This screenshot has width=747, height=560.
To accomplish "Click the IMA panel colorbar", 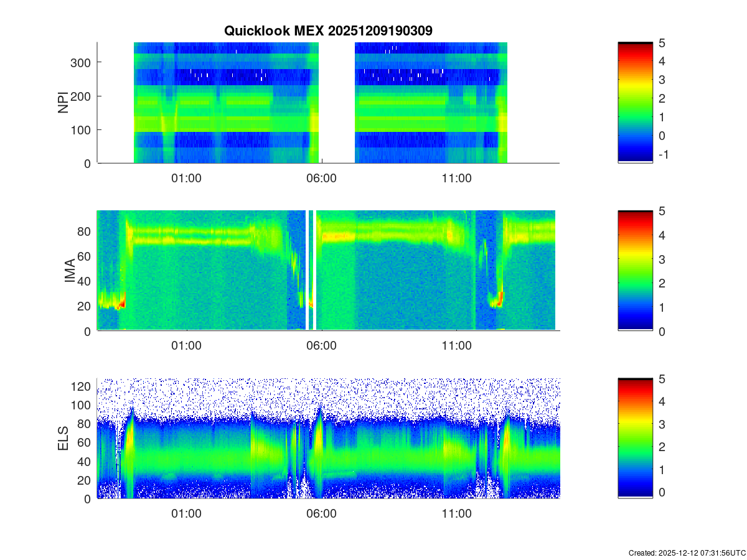I will pos(635,271).
